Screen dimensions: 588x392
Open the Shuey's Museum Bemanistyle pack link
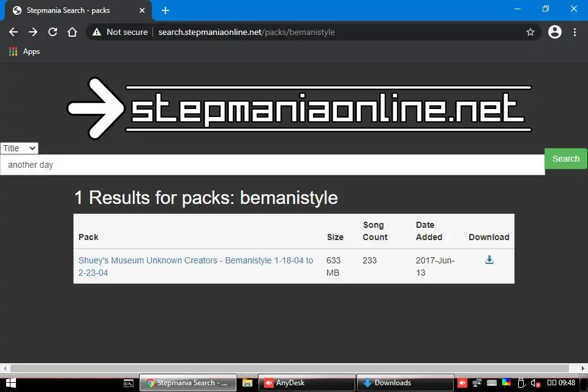[x=196, y=266]
